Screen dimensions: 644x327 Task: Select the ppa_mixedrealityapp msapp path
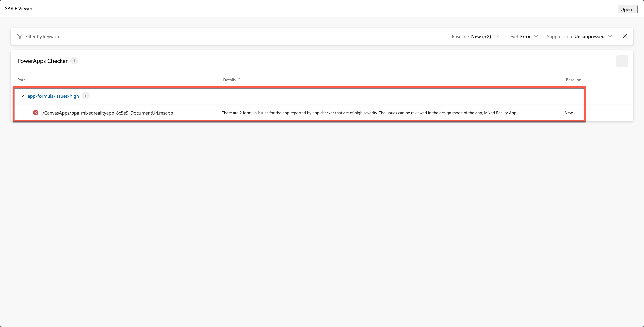107,113
